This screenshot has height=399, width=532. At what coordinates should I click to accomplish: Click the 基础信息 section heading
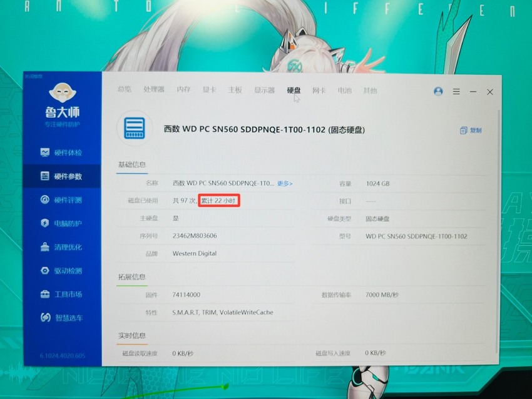[x=132, y=164]
